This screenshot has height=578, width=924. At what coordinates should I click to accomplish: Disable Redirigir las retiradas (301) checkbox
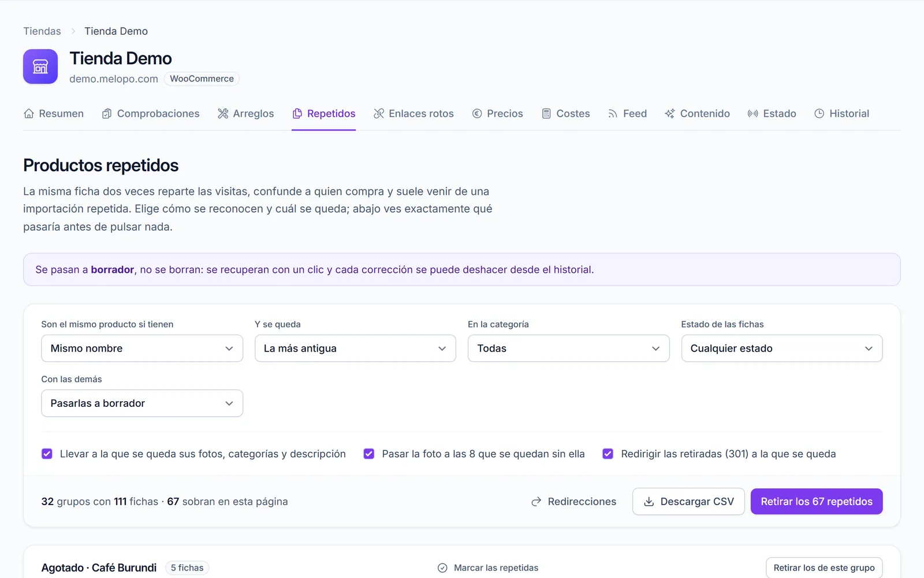click(x=608, y=454)
